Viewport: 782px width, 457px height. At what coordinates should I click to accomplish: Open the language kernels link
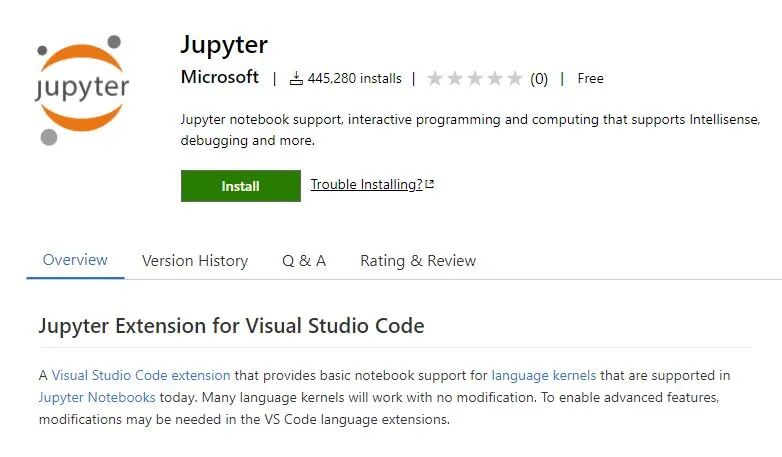[544, 376]
